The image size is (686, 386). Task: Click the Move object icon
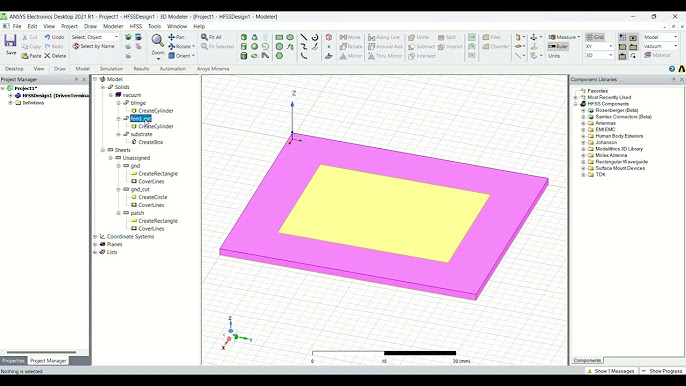tap(343, 37)
